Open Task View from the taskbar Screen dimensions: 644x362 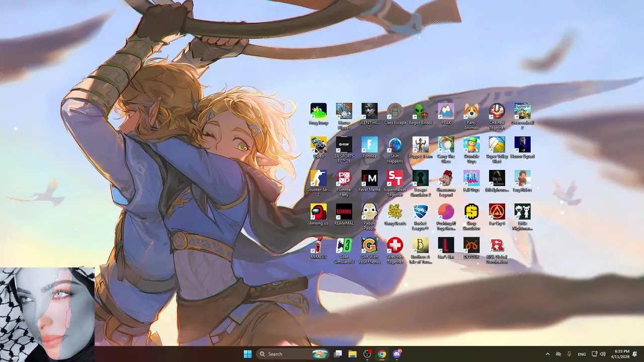338,354
